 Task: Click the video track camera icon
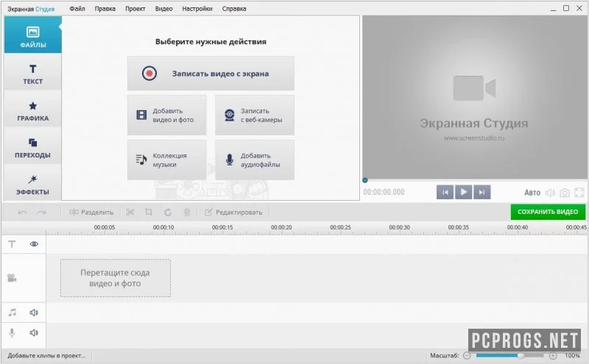pos(12,278)
